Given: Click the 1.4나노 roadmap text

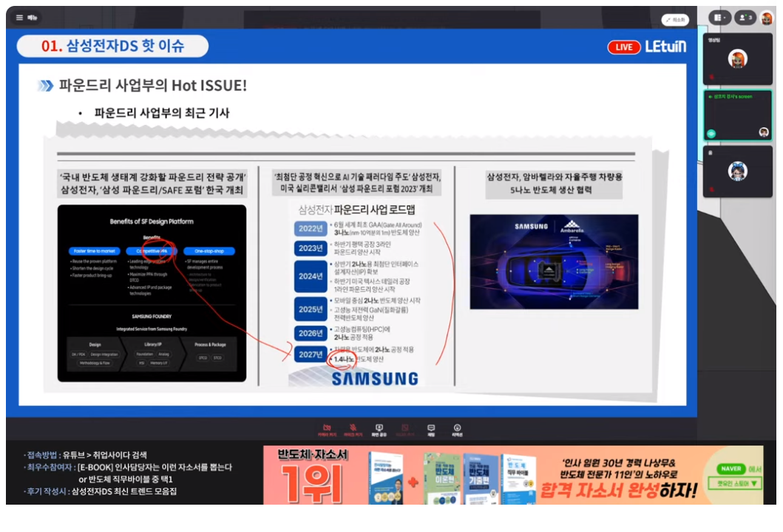Looking at the screenshot, I should [x=344, y=359].
